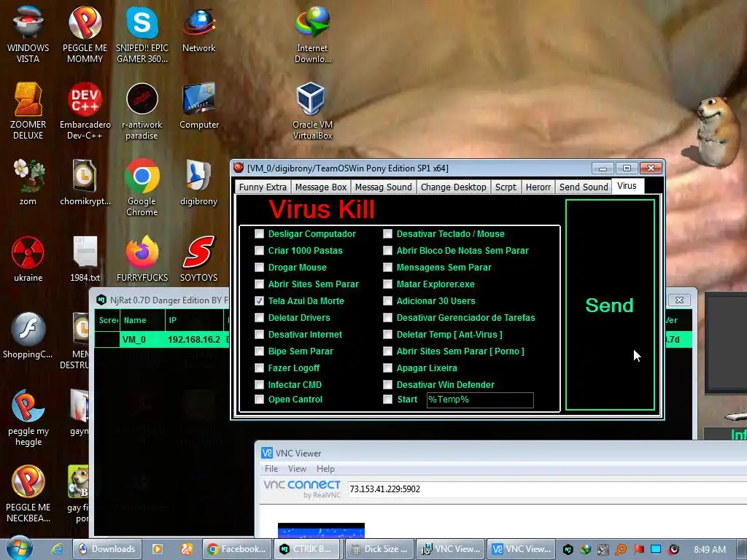Screen dimensions: 747x560
Task: Click the taskbar clock showing 8:49 AM
Action: pos(709,550)
